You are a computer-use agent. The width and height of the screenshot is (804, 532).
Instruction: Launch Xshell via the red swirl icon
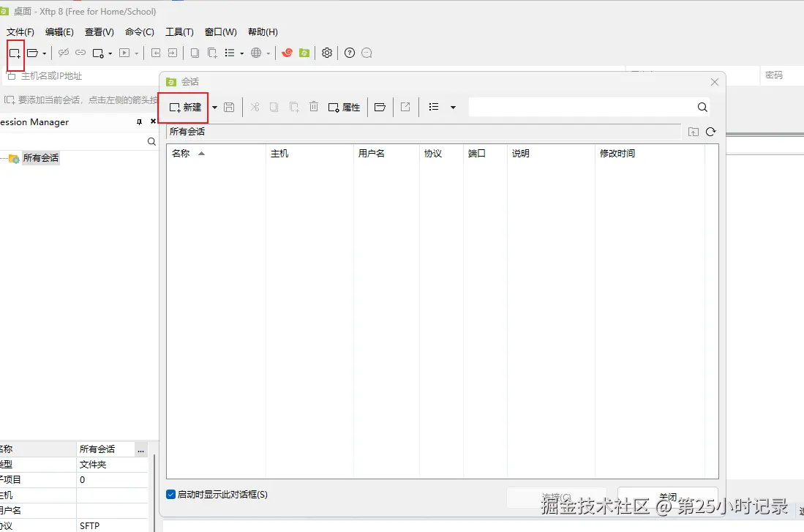[287, 53]
